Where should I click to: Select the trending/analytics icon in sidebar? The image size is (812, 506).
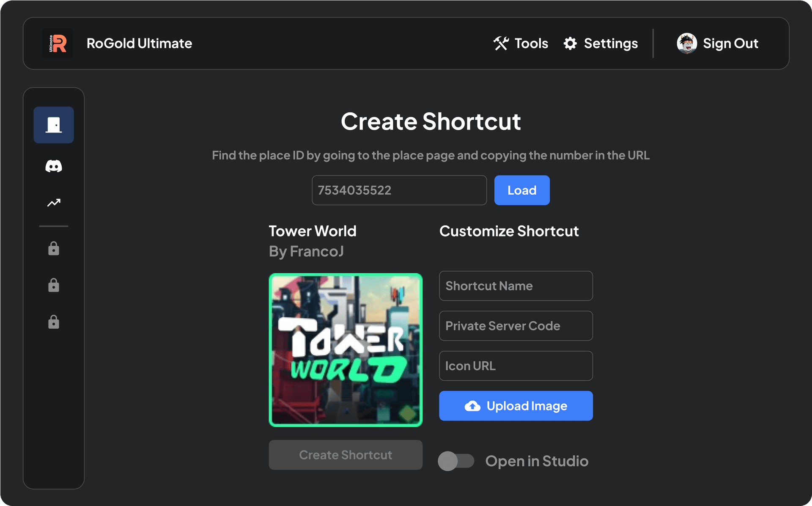pyautogui.click(x=54, y=203)
